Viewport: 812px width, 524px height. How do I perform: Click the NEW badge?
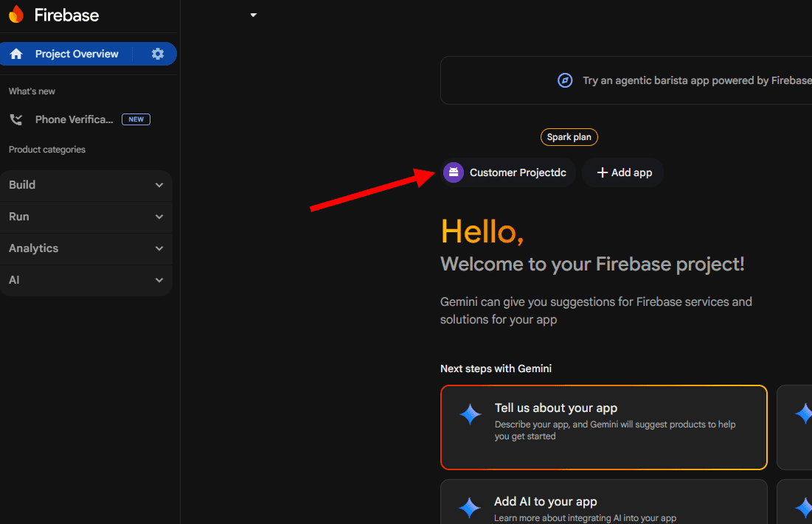point(136,119)
